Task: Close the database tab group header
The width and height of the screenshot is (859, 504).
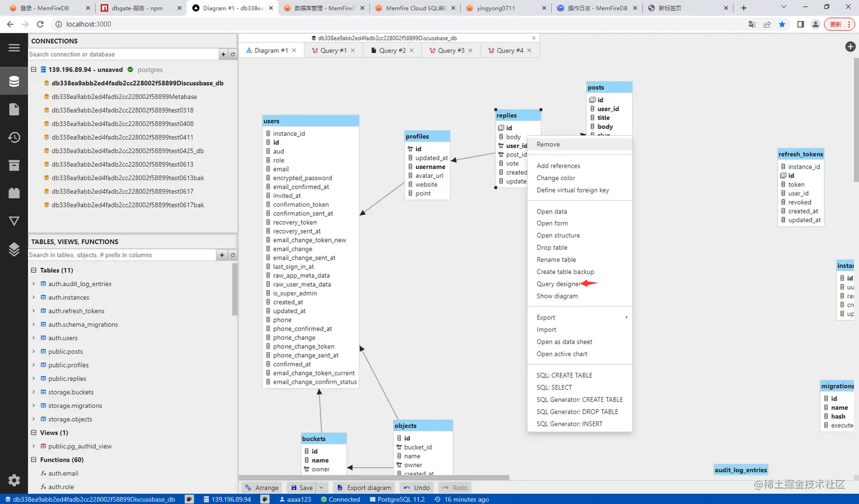Action: pos(533,38)
